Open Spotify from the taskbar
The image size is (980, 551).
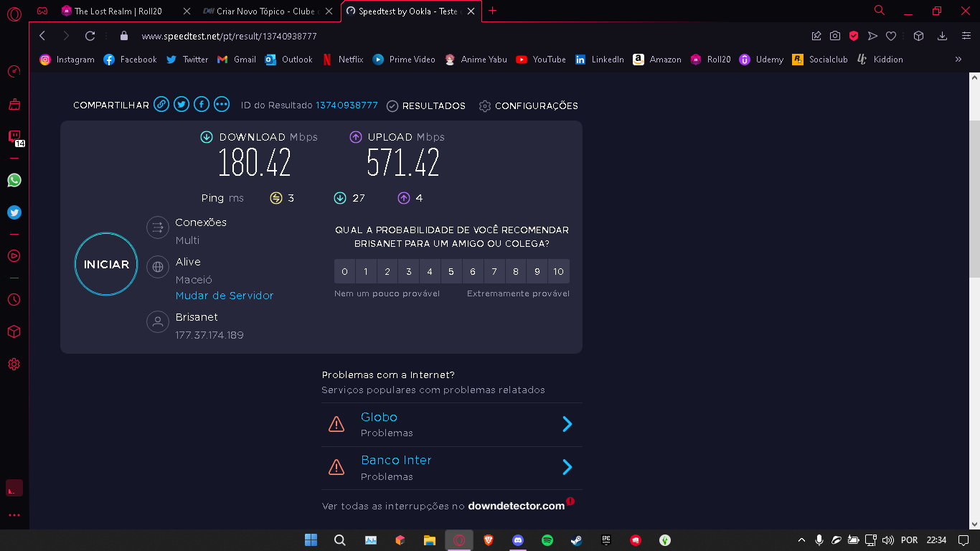click(x=547, y=540)
